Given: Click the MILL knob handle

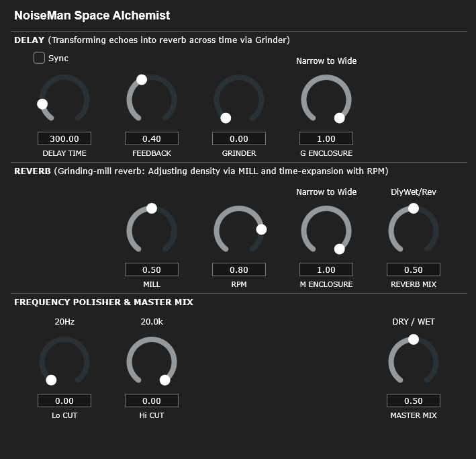Looking at the screenshot, I should coord(152,208).
